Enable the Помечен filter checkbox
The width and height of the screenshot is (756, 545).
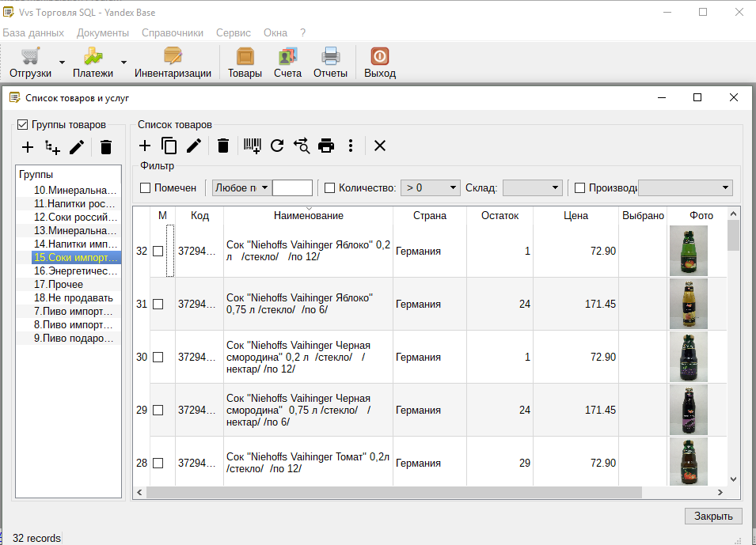[146, 188]
